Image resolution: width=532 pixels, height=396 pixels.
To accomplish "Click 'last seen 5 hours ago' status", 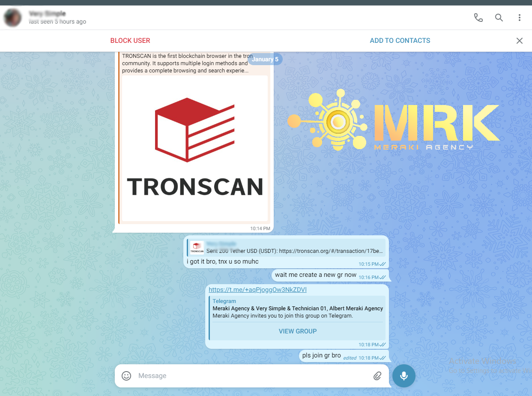I will pos(57,22).
